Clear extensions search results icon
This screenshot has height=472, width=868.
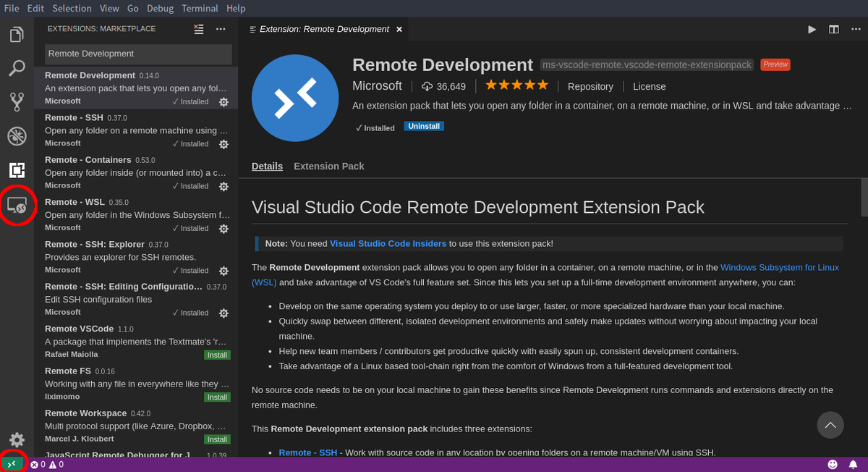point(199,29)
